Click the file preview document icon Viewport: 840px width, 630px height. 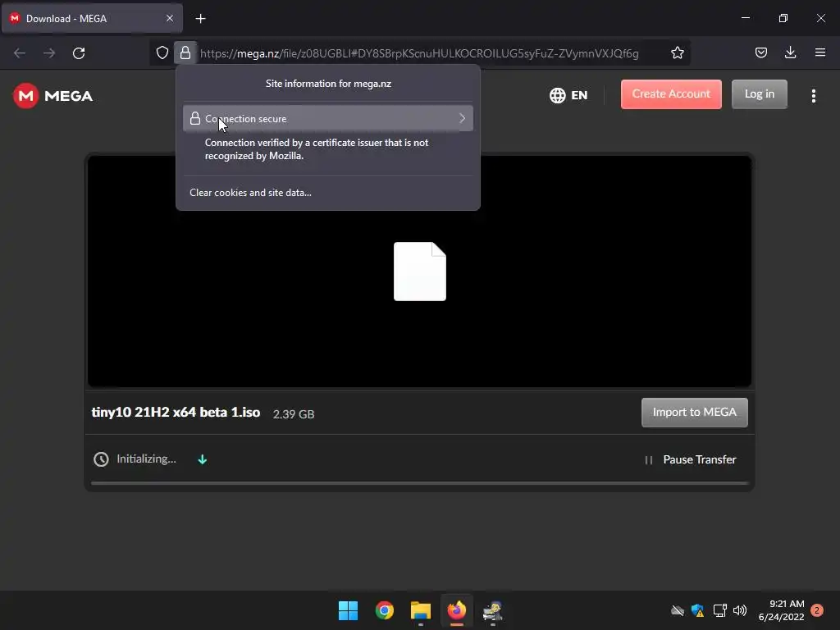[x=419, y=271]
